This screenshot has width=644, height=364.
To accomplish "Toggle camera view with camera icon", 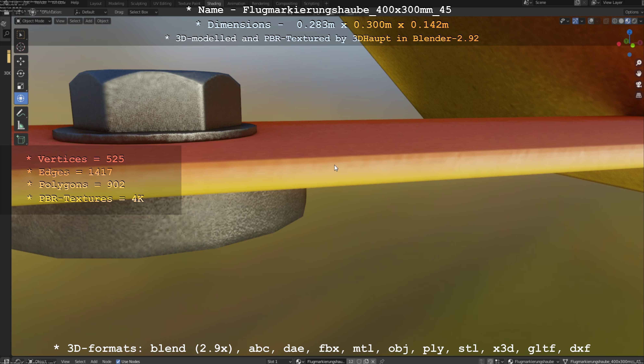I will point(639,85).
